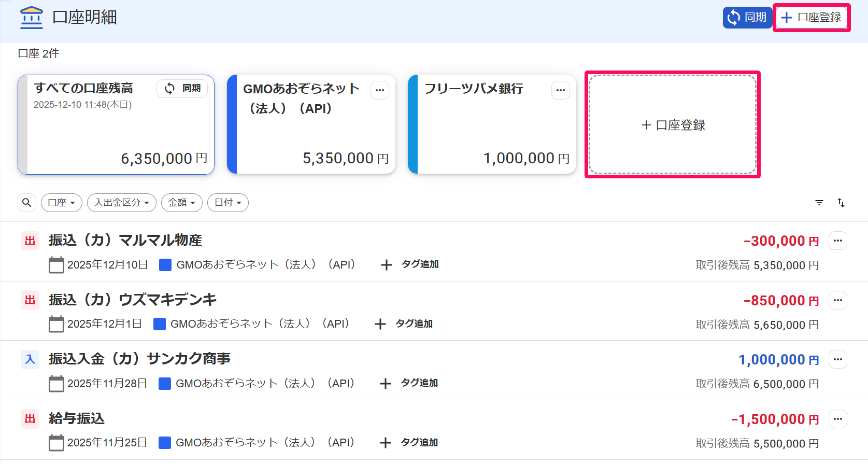Click the 口座 2件 label
Image resolution: width=868 pixels, height=464 pixels.
coord(38,53)
